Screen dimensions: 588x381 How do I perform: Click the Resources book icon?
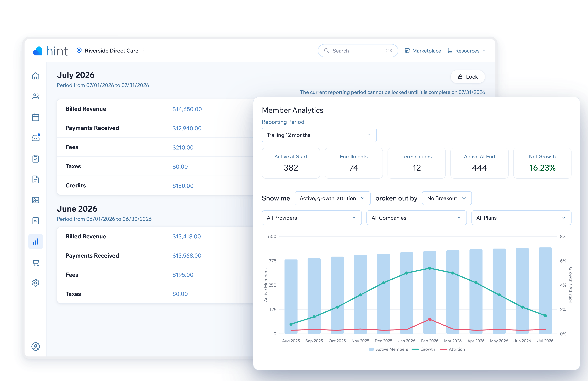(x=450, y=50)
